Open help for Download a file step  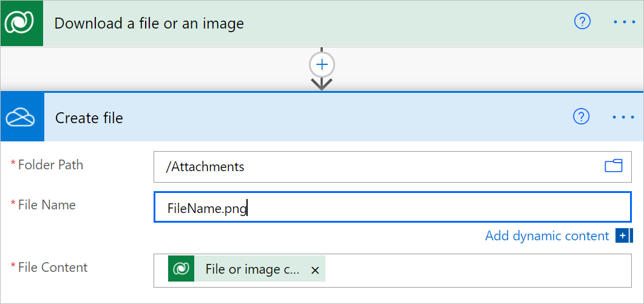pyautogui.click(x=582, y=22)
